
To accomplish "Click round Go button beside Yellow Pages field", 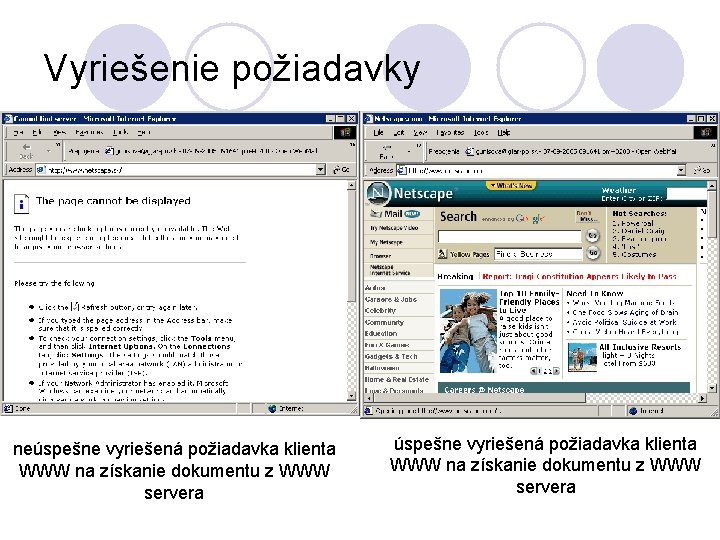I will (x=593, y=253).
